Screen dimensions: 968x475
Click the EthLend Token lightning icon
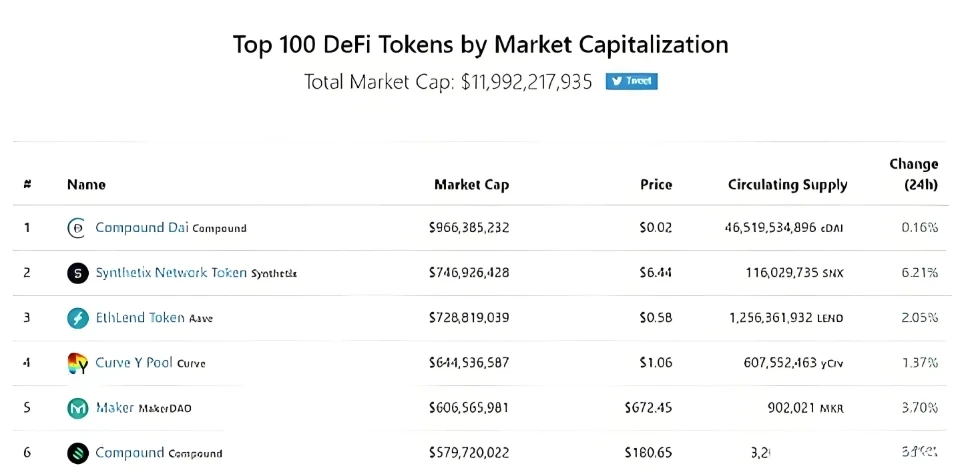78,318
